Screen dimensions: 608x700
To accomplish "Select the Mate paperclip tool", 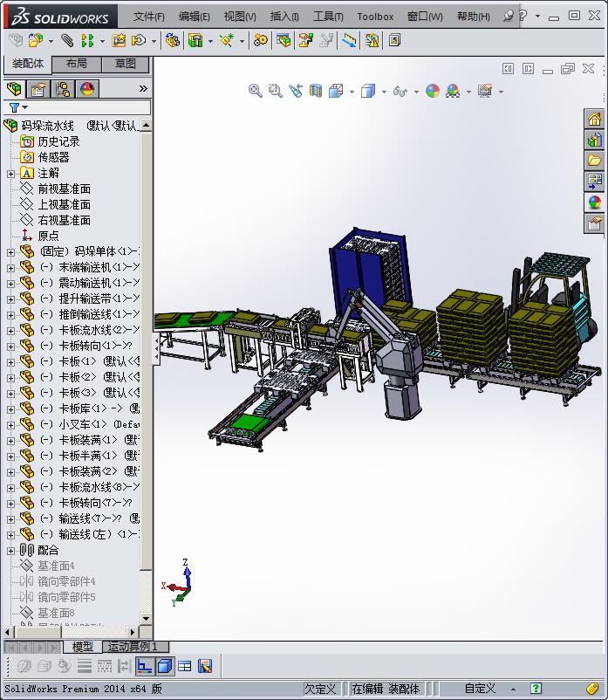I will (67, 41).
